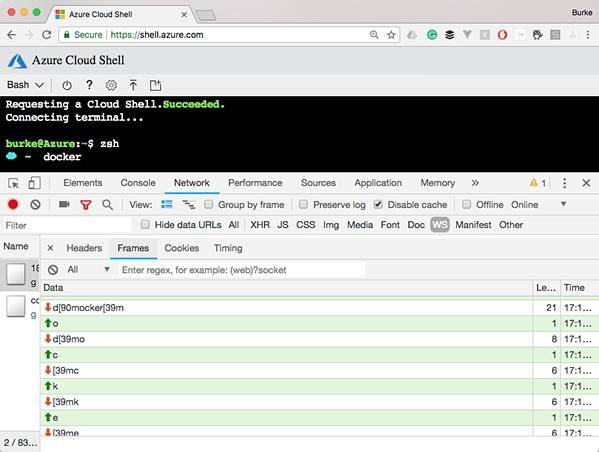Open Cloud Shell settings gear
The width and height of the screenshot is (599, 452).
click(111, 85)
